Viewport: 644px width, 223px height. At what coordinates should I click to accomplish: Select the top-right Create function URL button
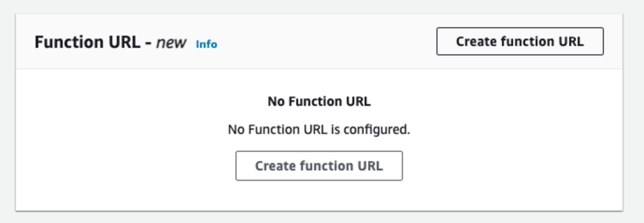519,41
